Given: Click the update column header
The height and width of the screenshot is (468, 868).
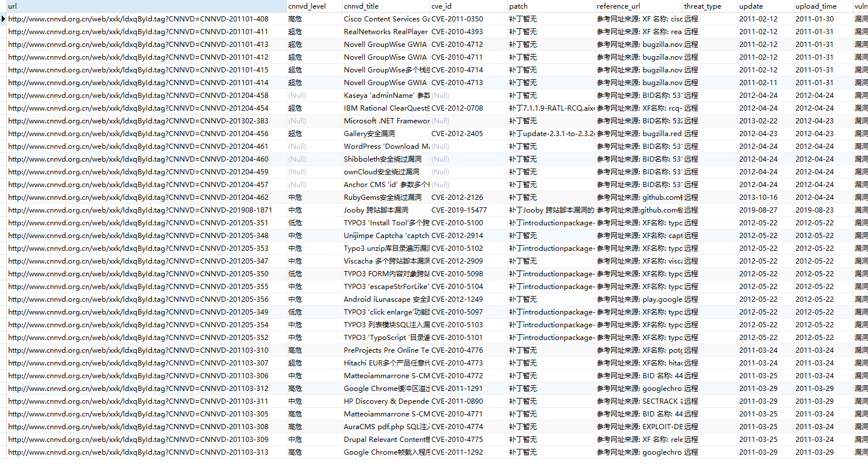Looking at the screenshot, I should 766,6.
